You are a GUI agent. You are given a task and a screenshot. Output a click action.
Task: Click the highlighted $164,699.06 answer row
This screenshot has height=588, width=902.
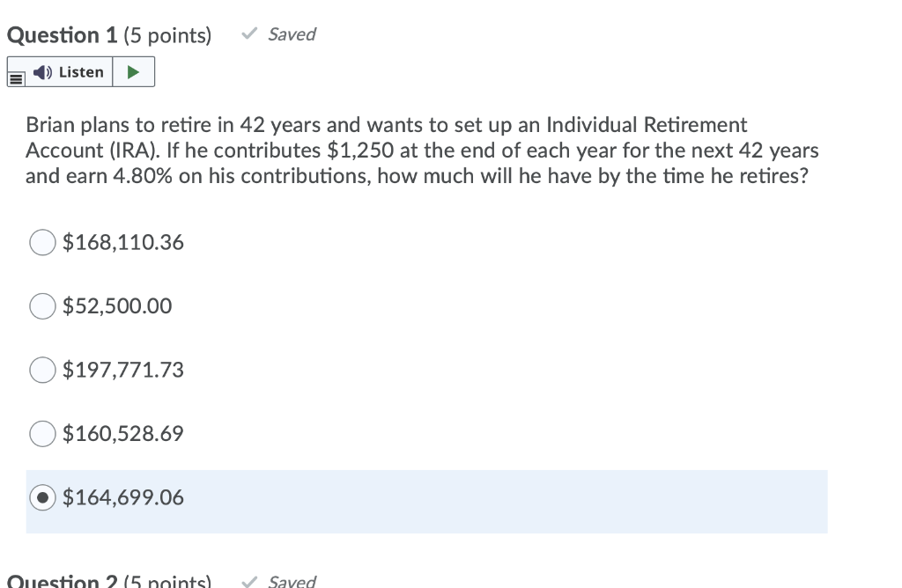(x=427, y=501)
